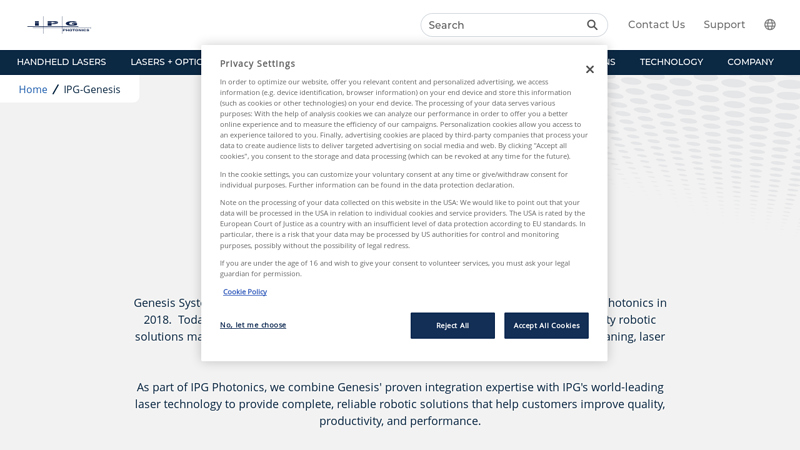The image size is (800, 450).
Task: Click the IPG Photonics logo
Action: tap(58, 25)
